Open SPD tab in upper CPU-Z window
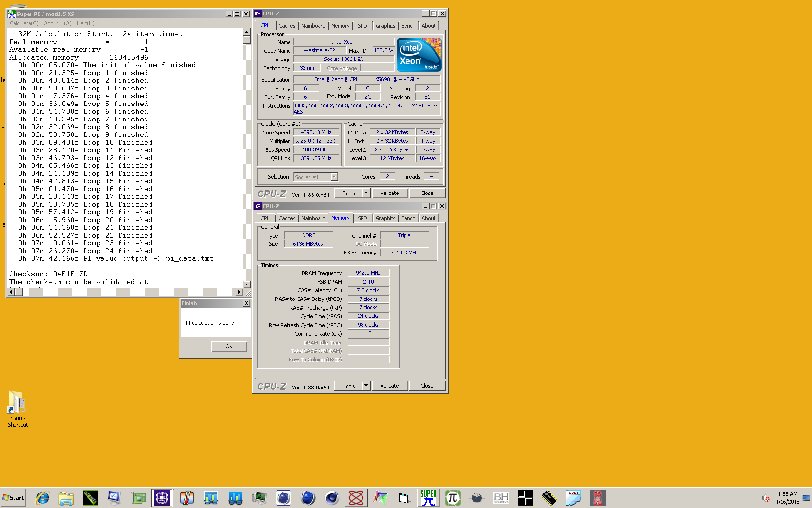This screenshot has height=508, width=812. tap(362, 26)
